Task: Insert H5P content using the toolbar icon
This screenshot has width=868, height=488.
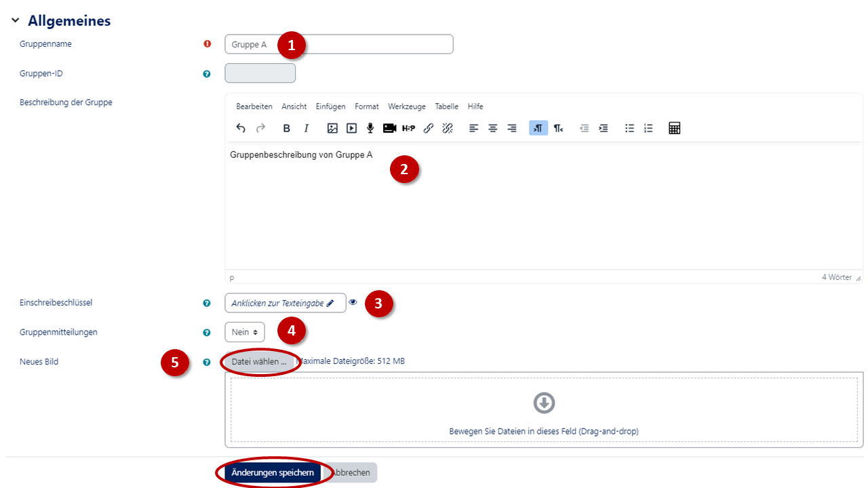Action: (x=408, y=128)
